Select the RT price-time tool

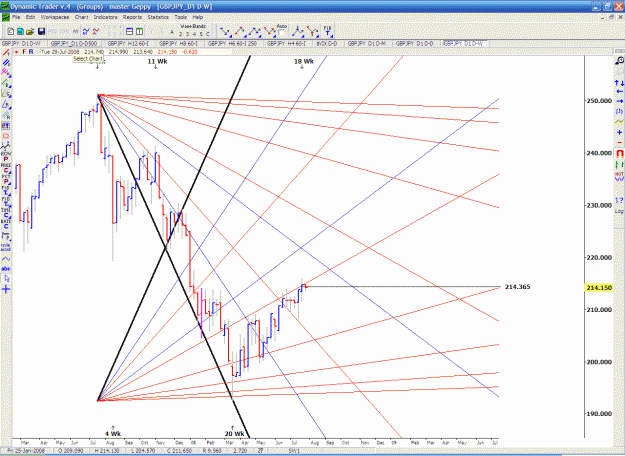[6, 126]
